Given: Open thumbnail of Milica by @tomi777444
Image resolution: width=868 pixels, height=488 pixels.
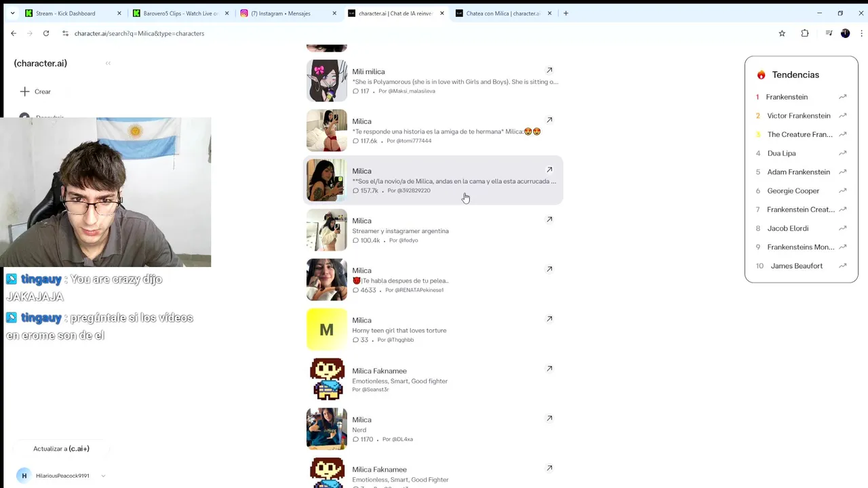Looking at the screenshot, I should pos(327,130).
